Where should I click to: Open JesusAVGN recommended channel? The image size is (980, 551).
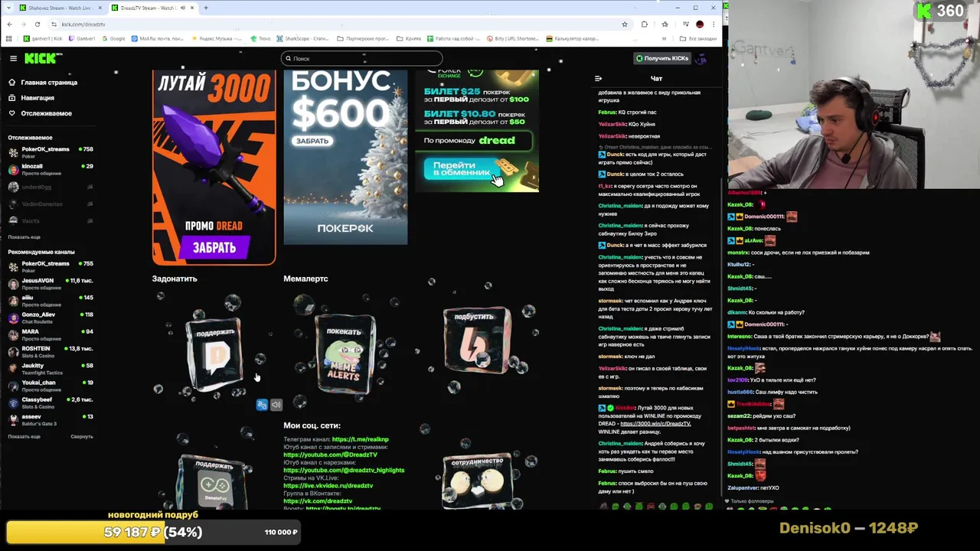click(x=51, y=284)
